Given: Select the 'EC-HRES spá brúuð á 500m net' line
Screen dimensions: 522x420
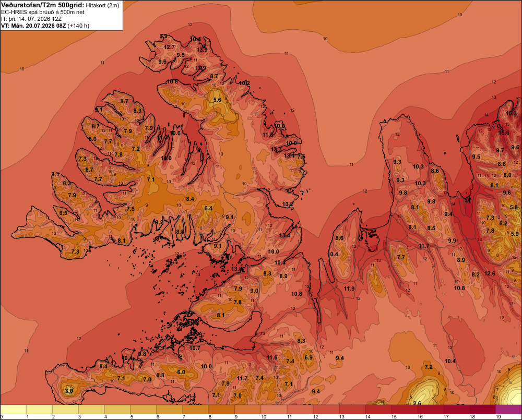Looking at the screenshot, I should click(43, 13).
